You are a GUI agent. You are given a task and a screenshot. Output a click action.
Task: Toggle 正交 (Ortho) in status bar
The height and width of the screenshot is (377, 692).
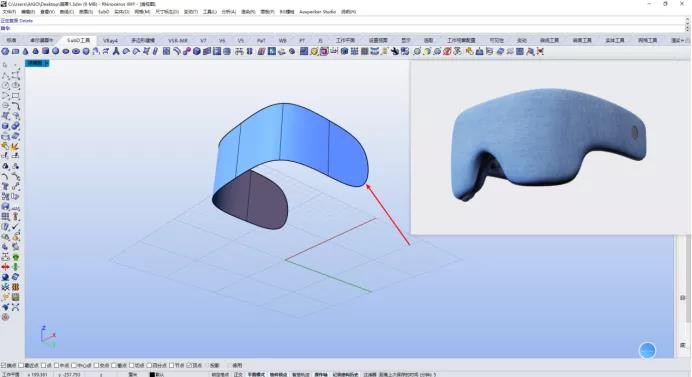coord(238,374)
